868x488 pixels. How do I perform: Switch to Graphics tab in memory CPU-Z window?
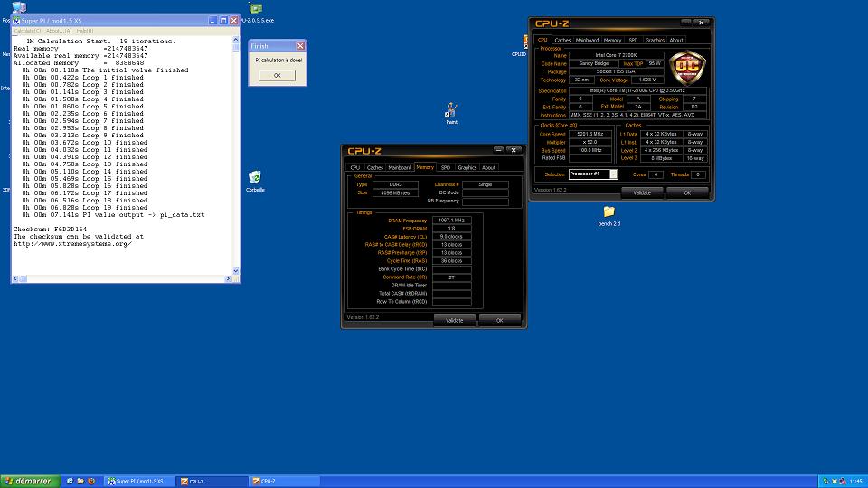pos(467,167)
